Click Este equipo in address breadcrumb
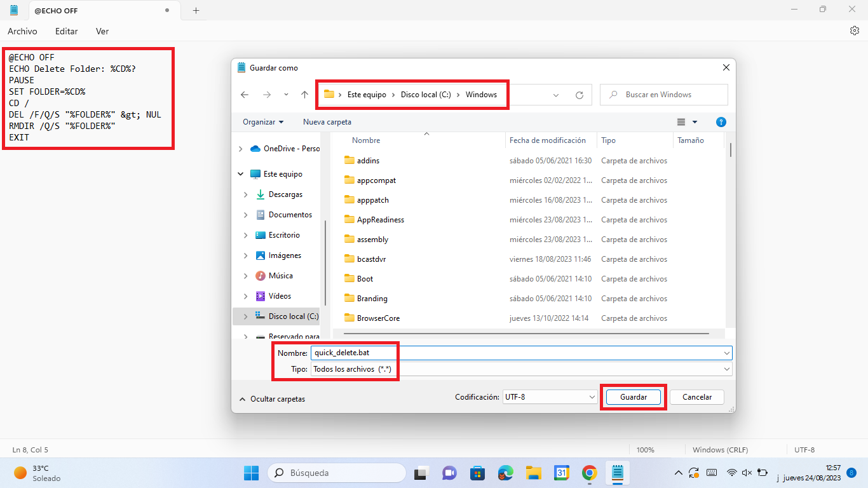The image size is (868, 488). (x=367, y=95)
